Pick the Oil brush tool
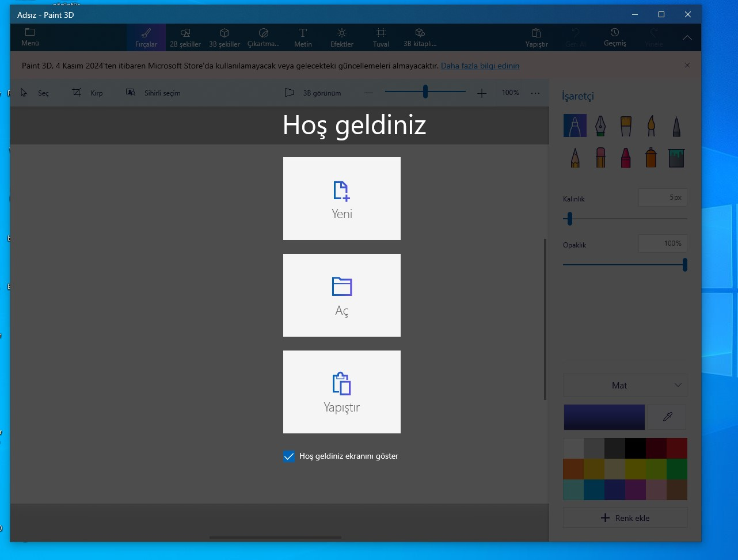Screen dimensions: 738x560 click(x=626, y=125)
